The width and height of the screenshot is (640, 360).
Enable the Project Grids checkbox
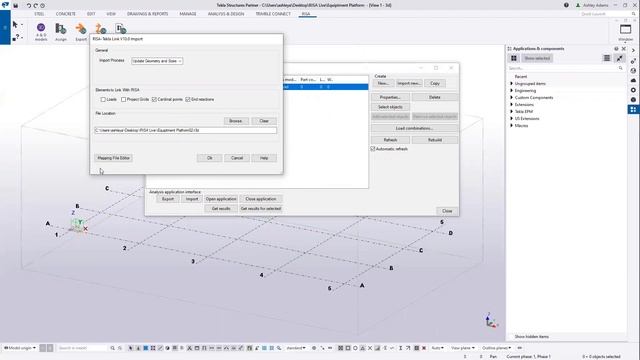[123, 100]
